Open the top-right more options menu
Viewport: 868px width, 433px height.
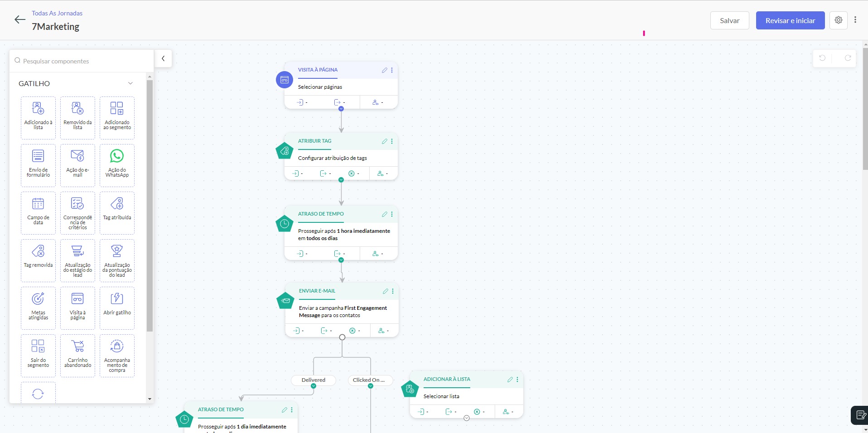tap(855, 20)
